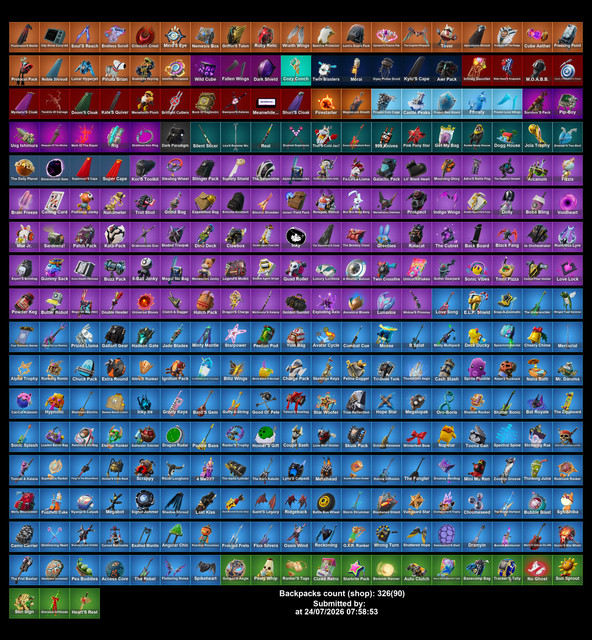Select the Skull Pack tile

click(356, 437)
